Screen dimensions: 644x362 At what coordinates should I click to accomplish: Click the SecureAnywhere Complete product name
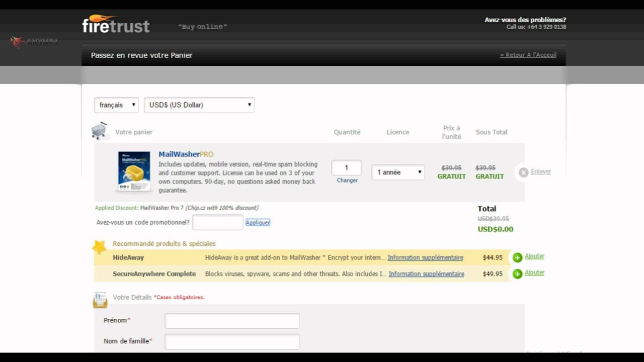pos(154,274)
